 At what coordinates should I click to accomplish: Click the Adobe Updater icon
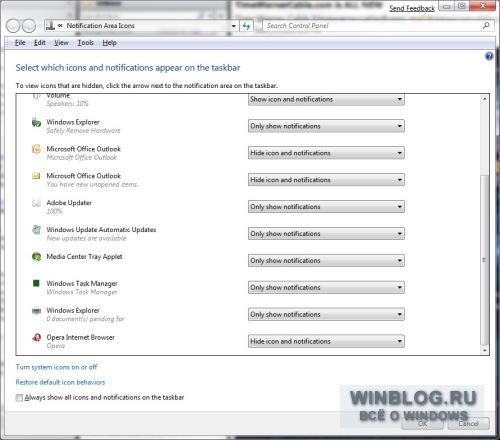(36, 203)
